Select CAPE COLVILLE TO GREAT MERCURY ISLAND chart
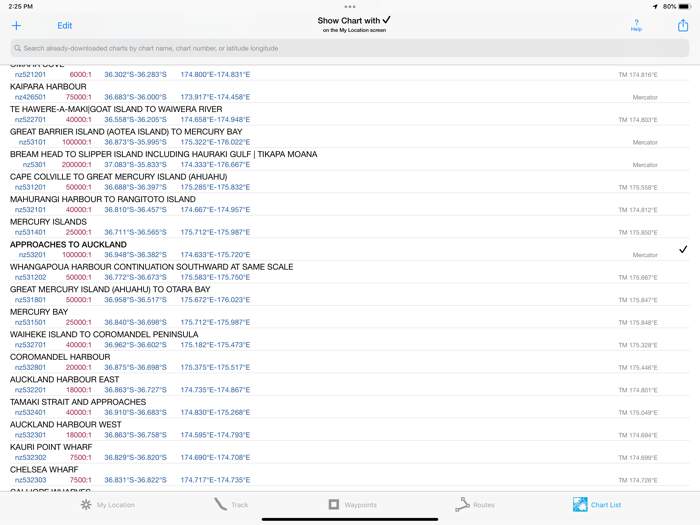 click(x=350, y=182)
